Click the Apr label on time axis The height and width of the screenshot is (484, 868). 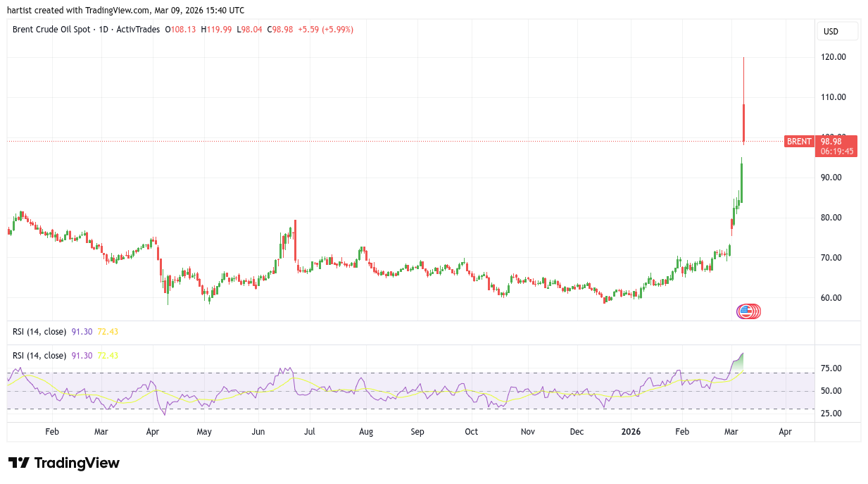point(152,431)
